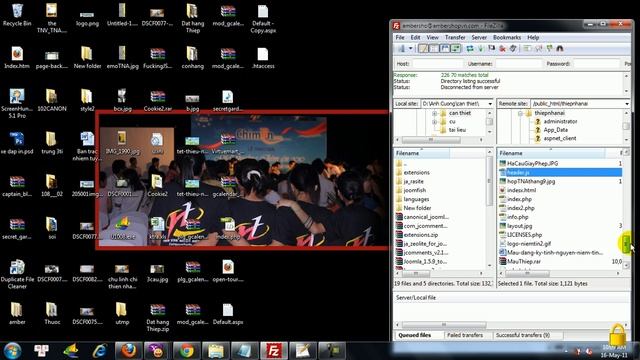
Task: Open remote file search binoculars icon
Action: pyautogui.click(x=560, y=49)
